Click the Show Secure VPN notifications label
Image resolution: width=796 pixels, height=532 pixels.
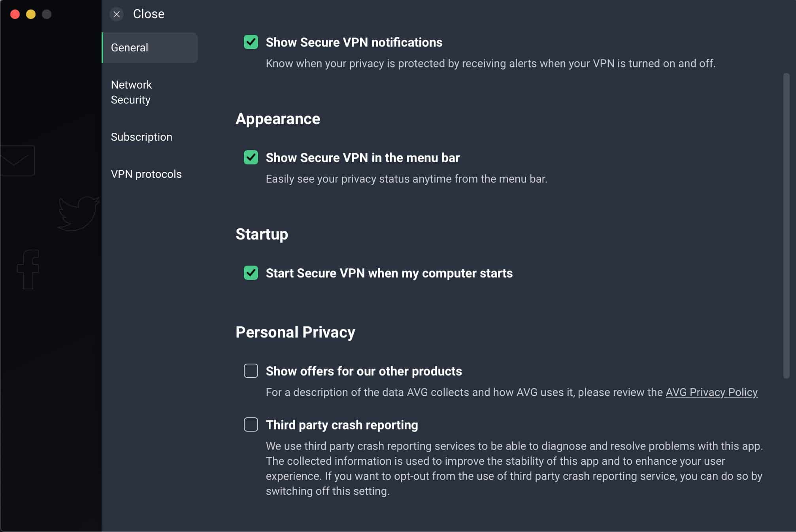pyautogui.click(x=354, y=42)
